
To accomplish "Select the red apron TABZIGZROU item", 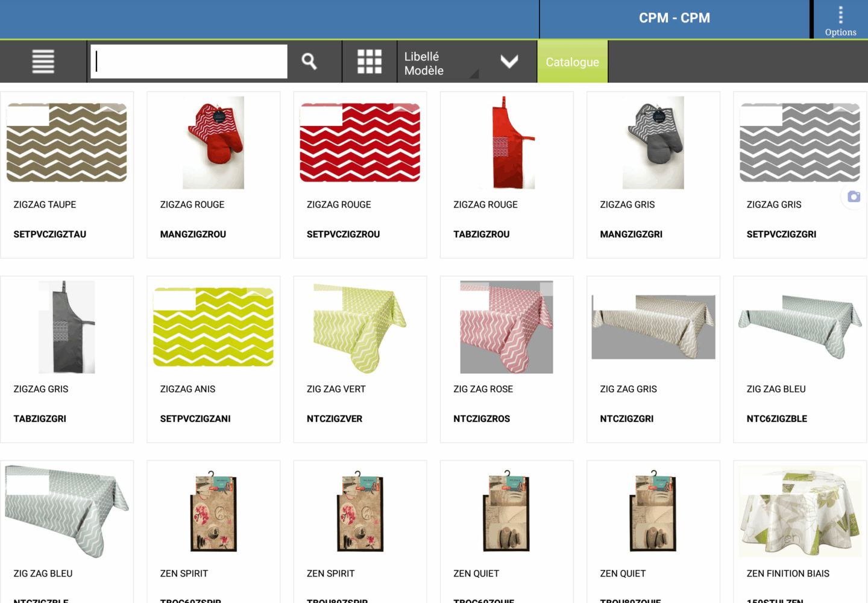I will 507,175.
